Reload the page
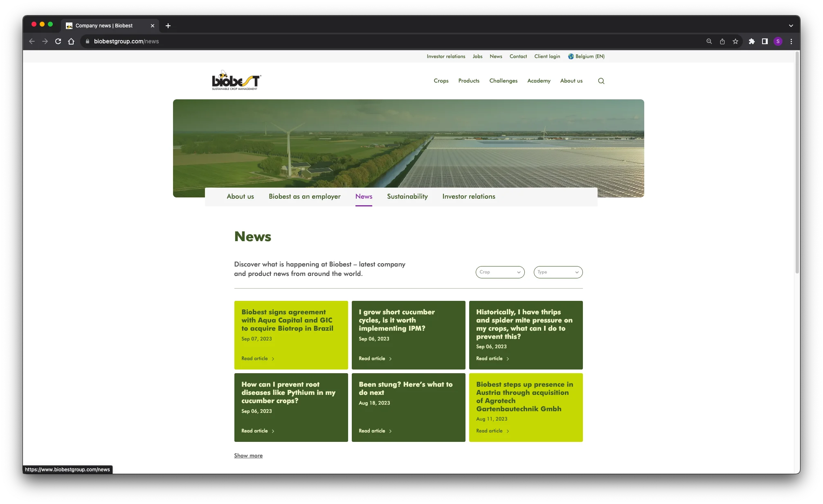 (x=58, y=41)
